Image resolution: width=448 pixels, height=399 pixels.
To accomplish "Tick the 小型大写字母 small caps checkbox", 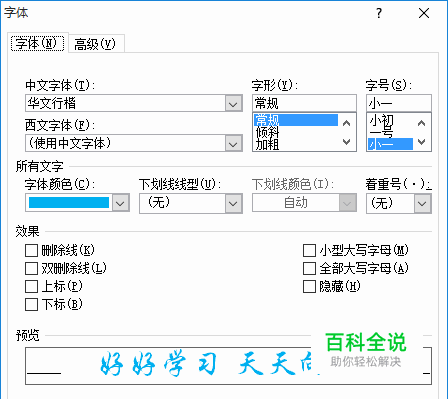I will click(309, 251).
